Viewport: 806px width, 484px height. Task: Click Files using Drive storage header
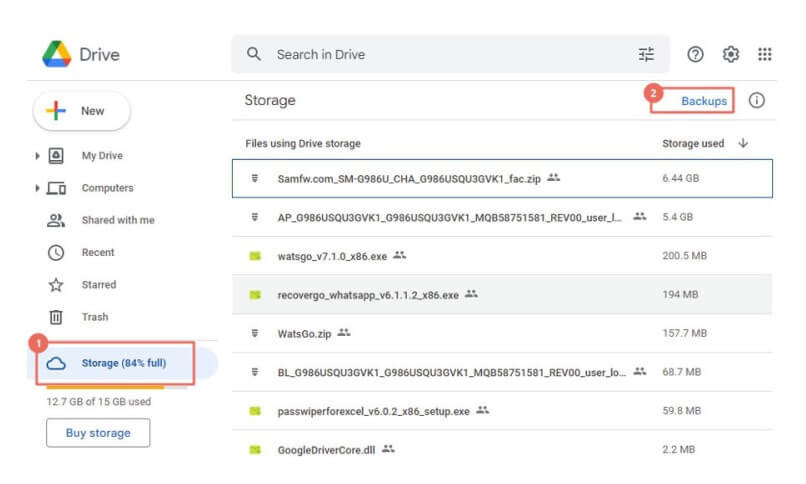click(303, 144)
